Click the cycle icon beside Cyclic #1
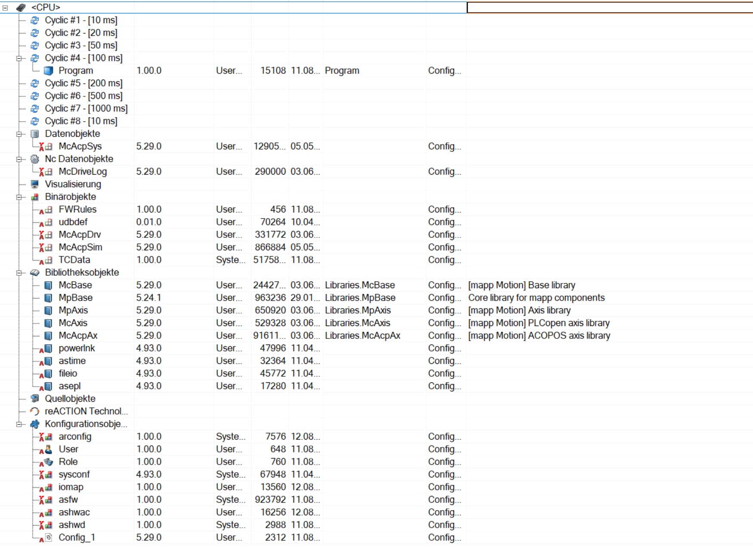 pos(35,20)
